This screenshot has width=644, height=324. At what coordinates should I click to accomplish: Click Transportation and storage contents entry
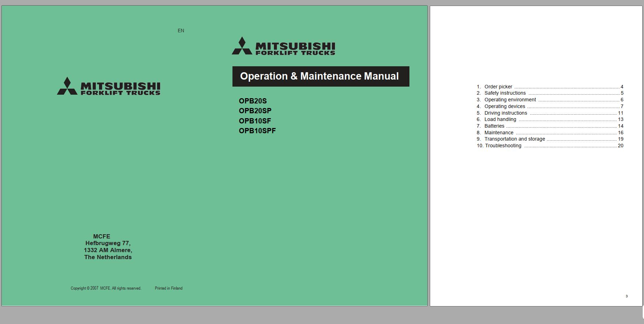550,139
